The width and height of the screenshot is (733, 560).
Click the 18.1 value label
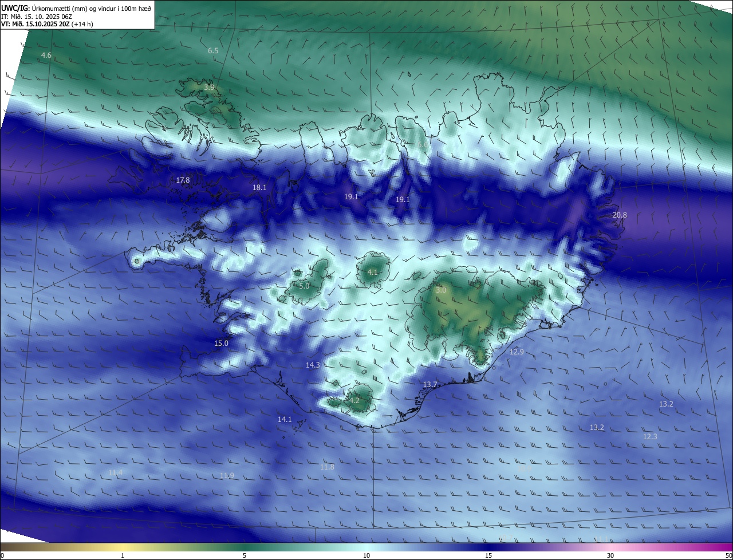pyautogui.click(x=259, y=188)
